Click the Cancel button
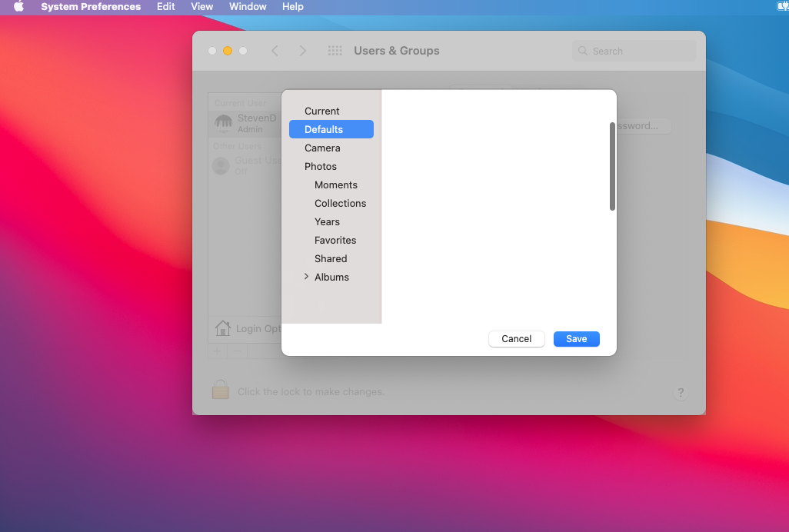This screenshot has height=532, width=789. 516,339
